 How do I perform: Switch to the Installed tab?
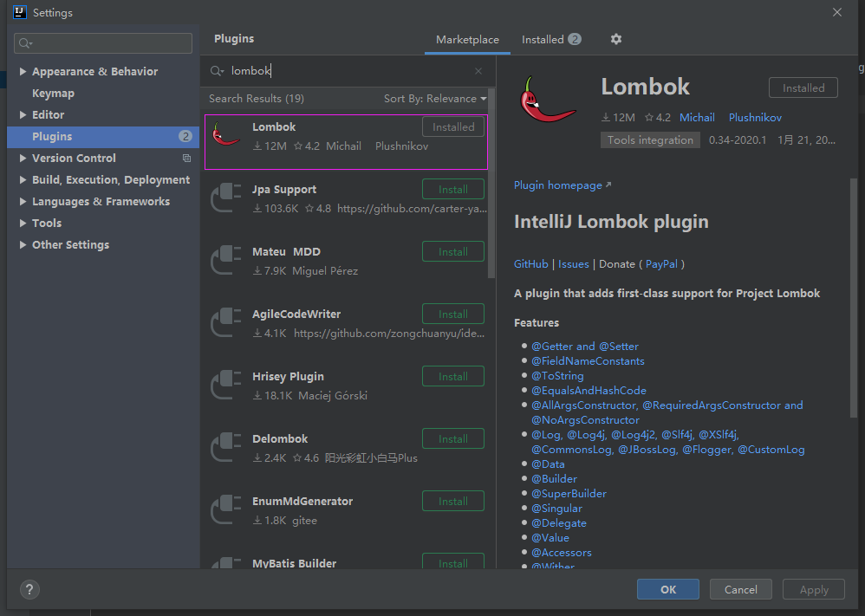click(551, 40)
